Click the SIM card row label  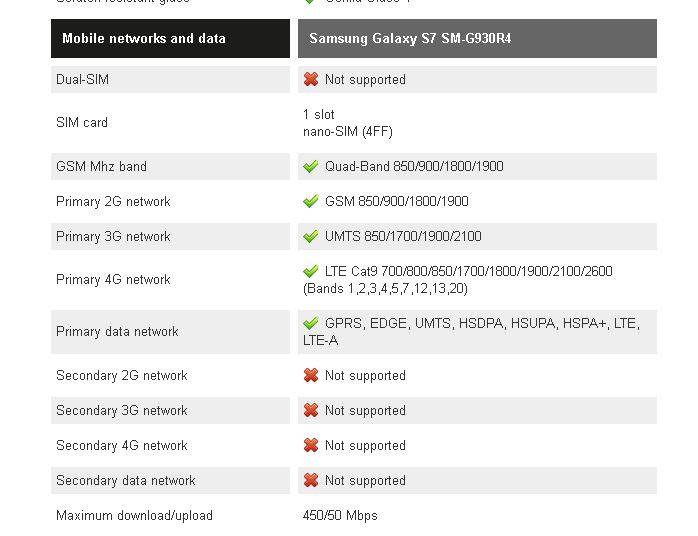pyautogui.click(x=82, y=123)
